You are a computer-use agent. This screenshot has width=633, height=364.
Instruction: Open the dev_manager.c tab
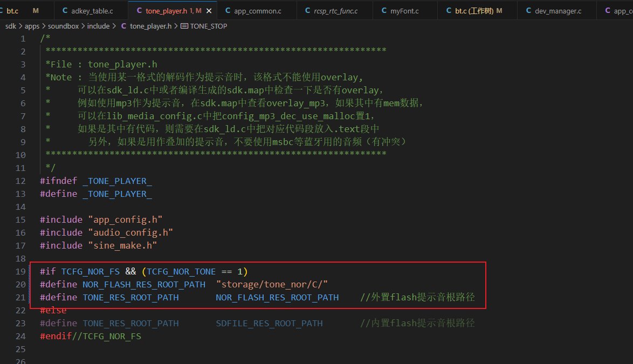[x=554, y=11]
